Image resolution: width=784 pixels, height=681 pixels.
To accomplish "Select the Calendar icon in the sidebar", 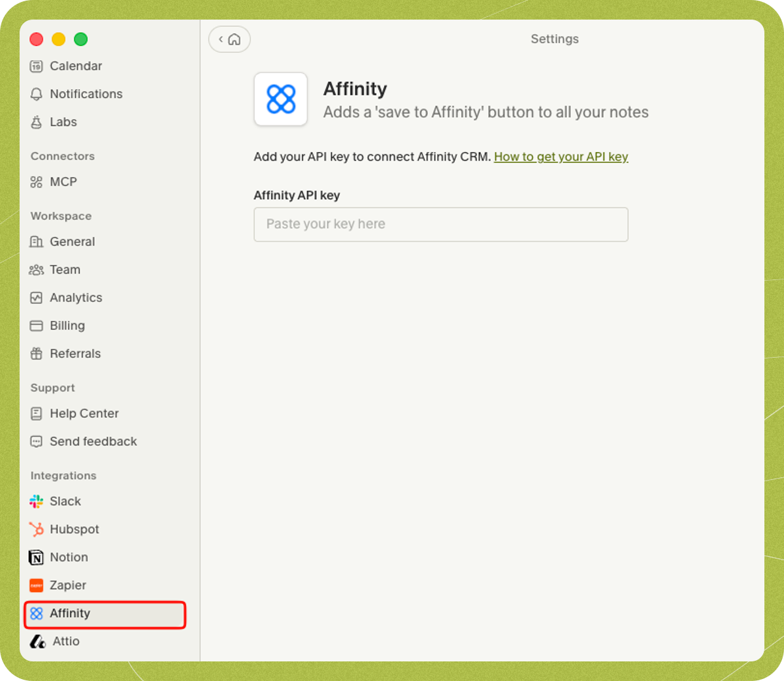I will [37, 66].
